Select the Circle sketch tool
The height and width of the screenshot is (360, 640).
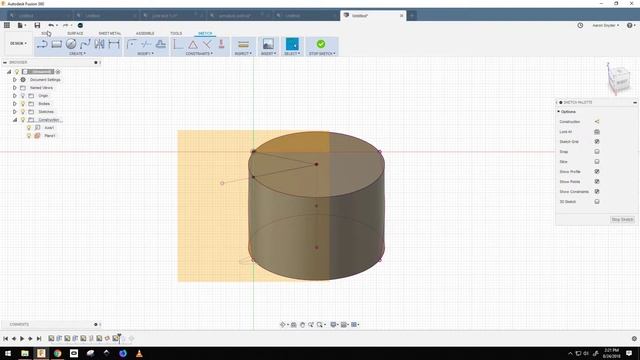pyautogui.click(x=71, y=44)
